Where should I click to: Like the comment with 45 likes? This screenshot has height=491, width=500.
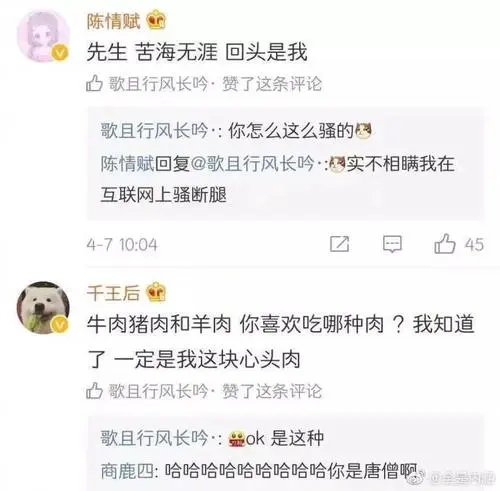click(445, 244)
